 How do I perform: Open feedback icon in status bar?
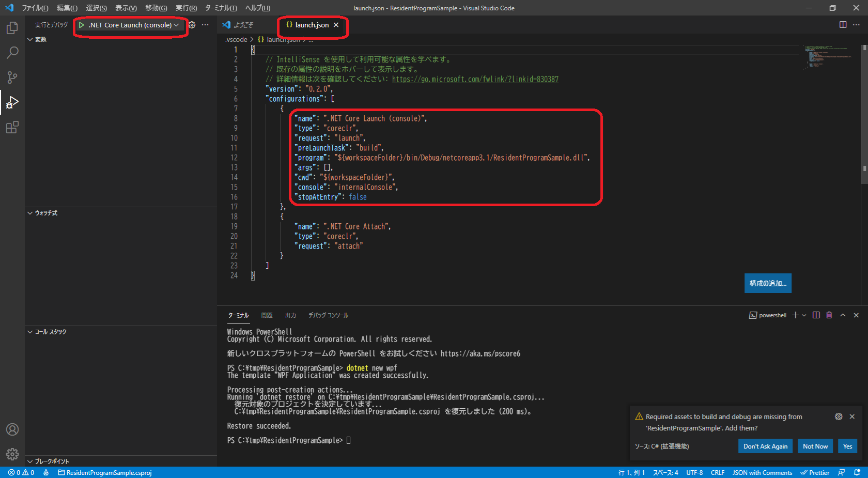tap(842, 473)
